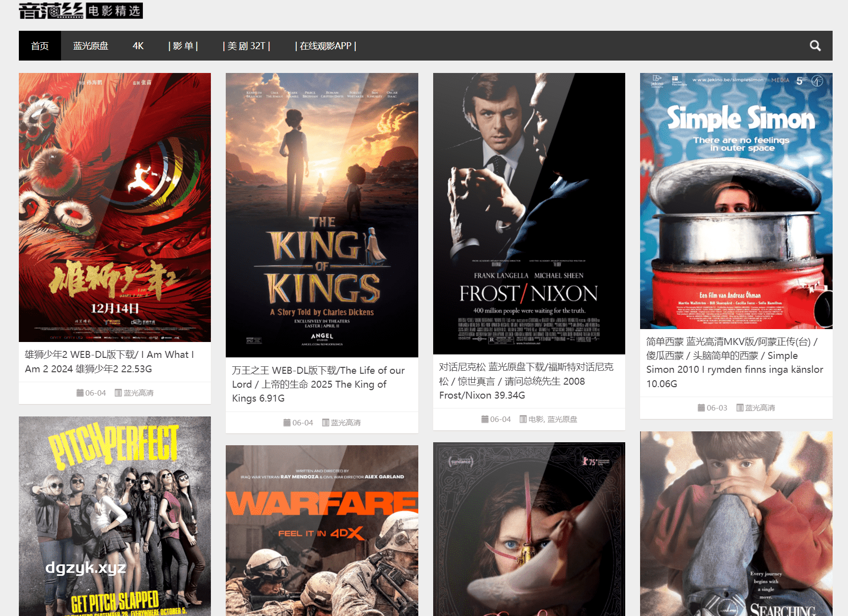Open title link 对话尼克松 蓝光原盘下载
Image resolution: width=848 pixels, height=616 pixels.
526,381
